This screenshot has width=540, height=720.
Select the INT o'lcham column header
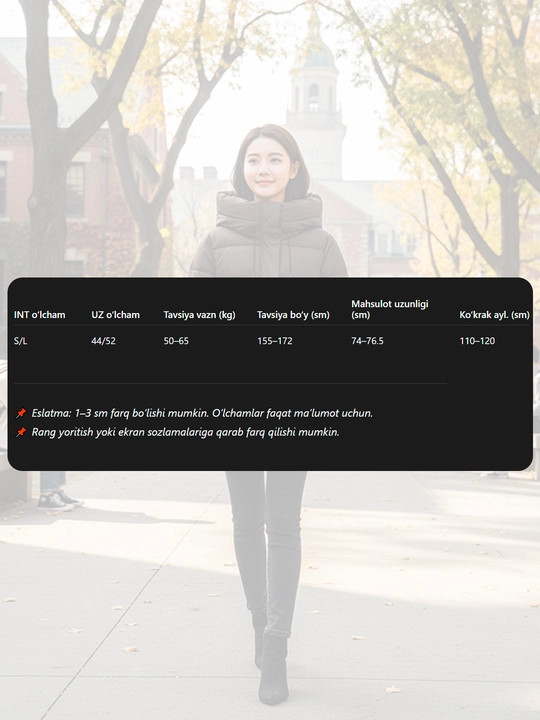[39, 315]
